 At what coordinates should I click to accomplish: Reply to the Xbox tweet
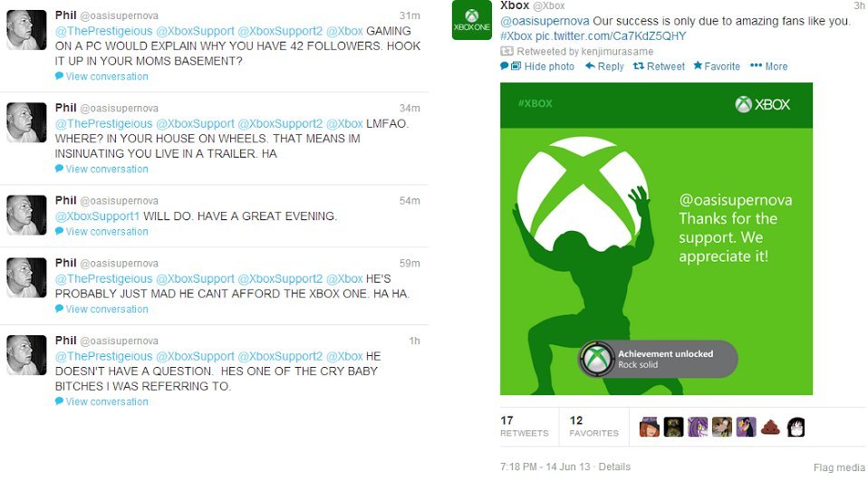pyautogui.click(x=605, y=66)
